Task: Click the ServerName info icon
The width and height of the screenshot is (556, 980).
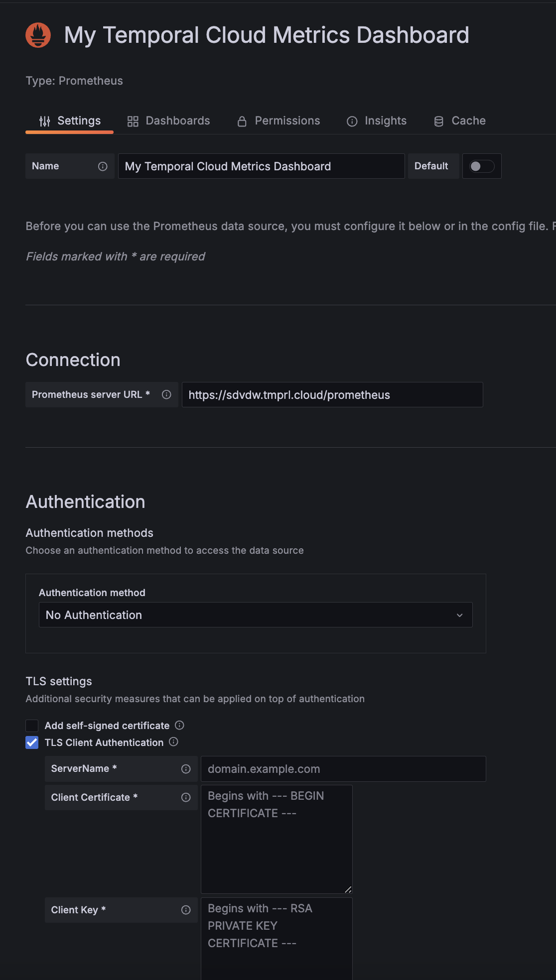Action: pos(185,768)
